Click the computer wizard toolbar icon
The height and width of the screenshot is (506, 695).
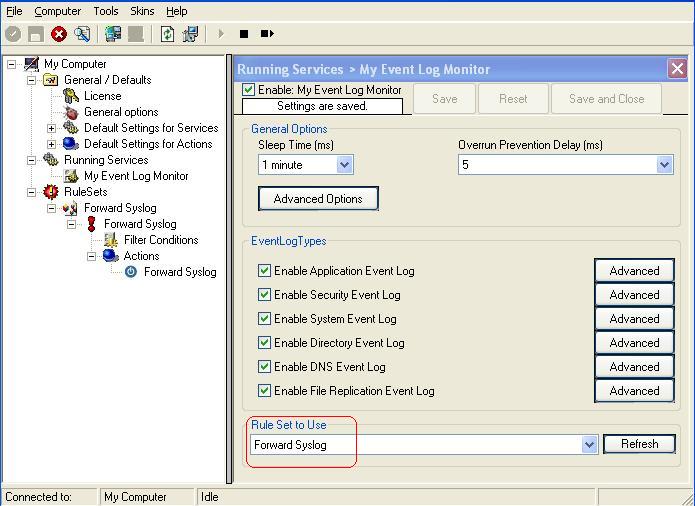pos(191,34)
